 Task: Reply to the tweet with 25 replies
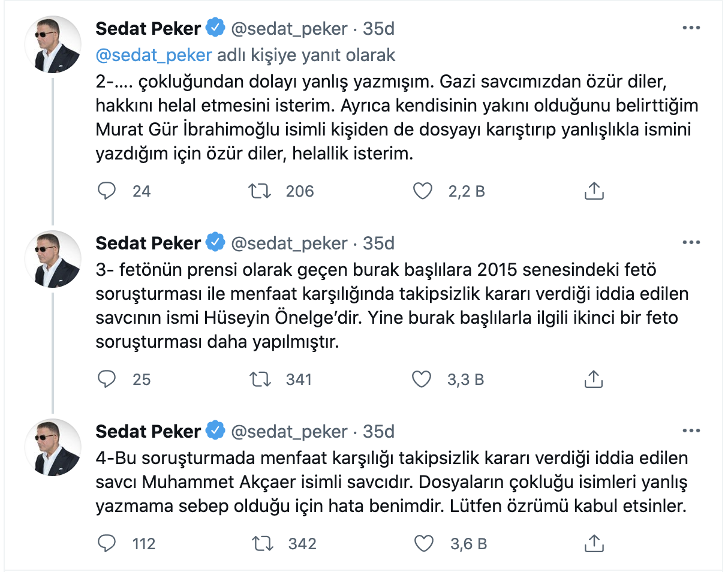coord(107,379)
